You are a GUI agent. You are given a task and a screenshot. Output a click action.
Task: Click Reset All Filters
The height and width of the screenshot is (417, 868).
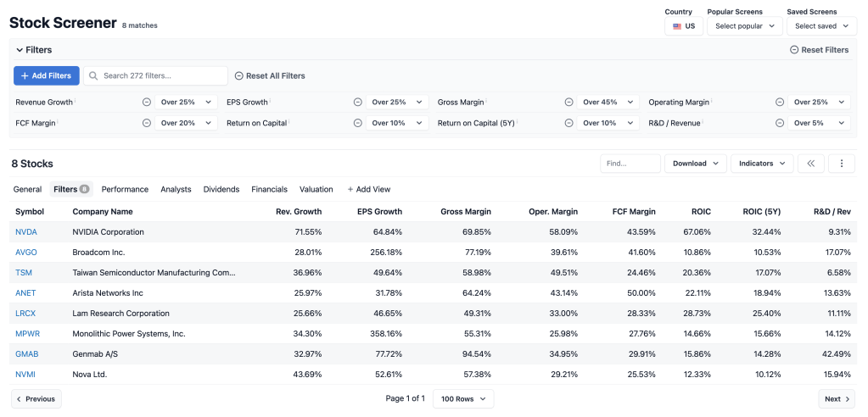270,75
